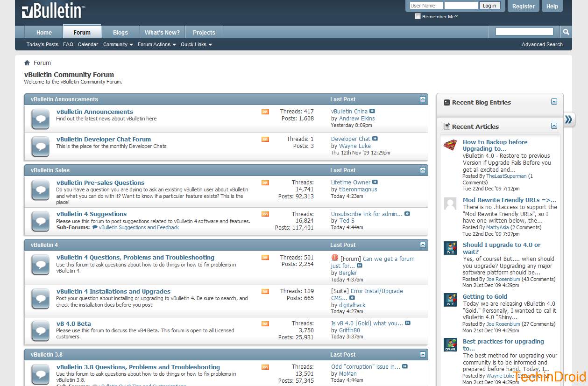Open RSS feed for vBulletin 4 Installations forum
Image resolution: width=588 pixels, height=386 pixels.
(x=265, y=291)
